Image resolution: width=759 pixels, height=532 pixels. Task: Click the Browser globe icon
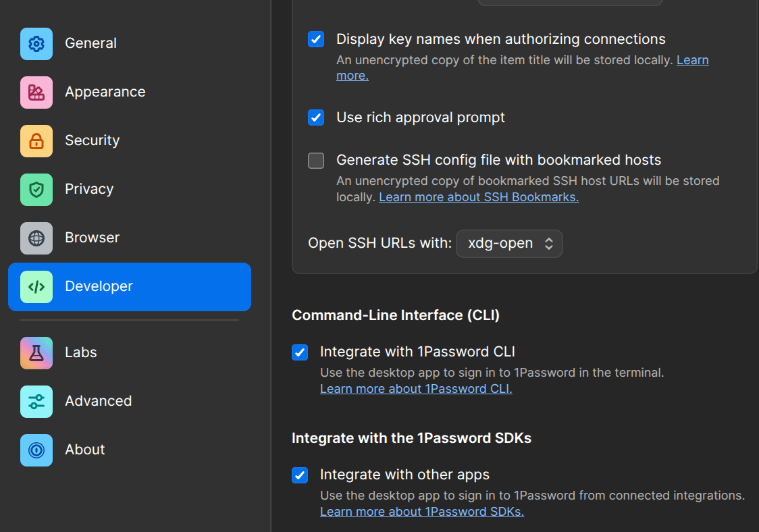[36, 238]
